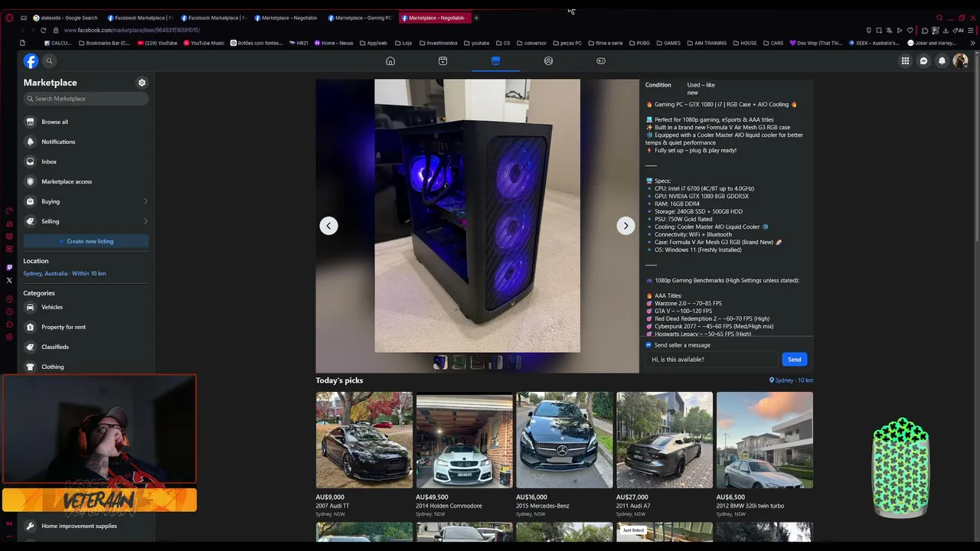Open the Opera browser menu logo
980x551 pixels.
9,18
